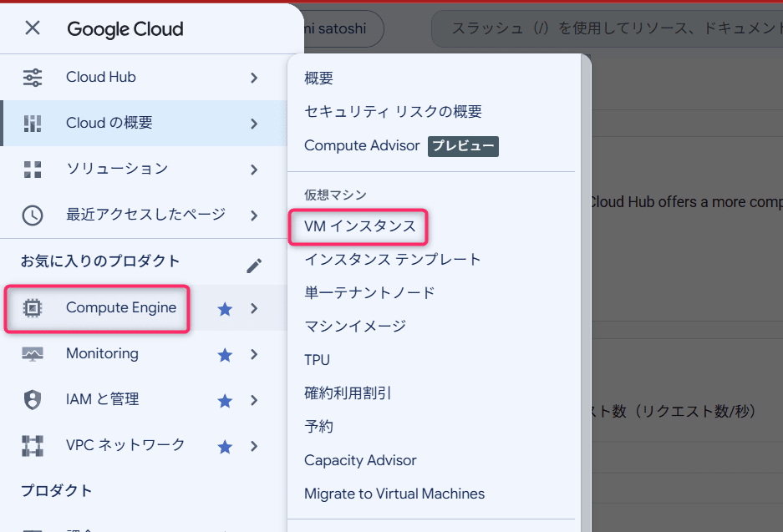
Task: Toggle the IAM と管理 favorite star
Action: (x=226, y=401)
